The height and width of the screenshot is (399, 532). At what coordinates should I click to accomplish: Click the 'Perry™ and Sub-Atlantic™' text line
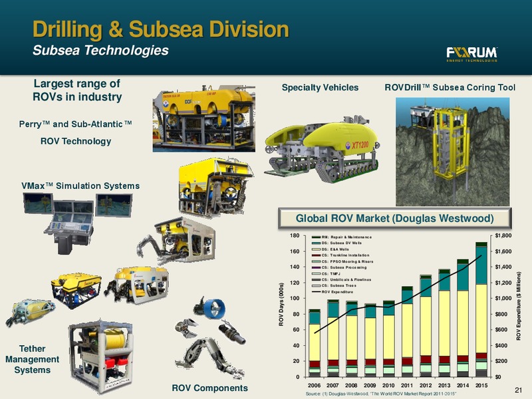75,124
